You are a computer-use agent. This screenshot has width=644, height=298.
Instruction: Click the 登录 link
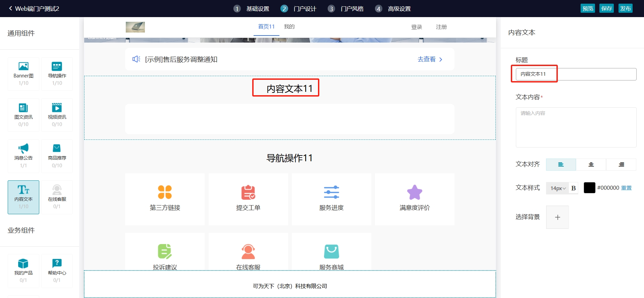point(417,27)
